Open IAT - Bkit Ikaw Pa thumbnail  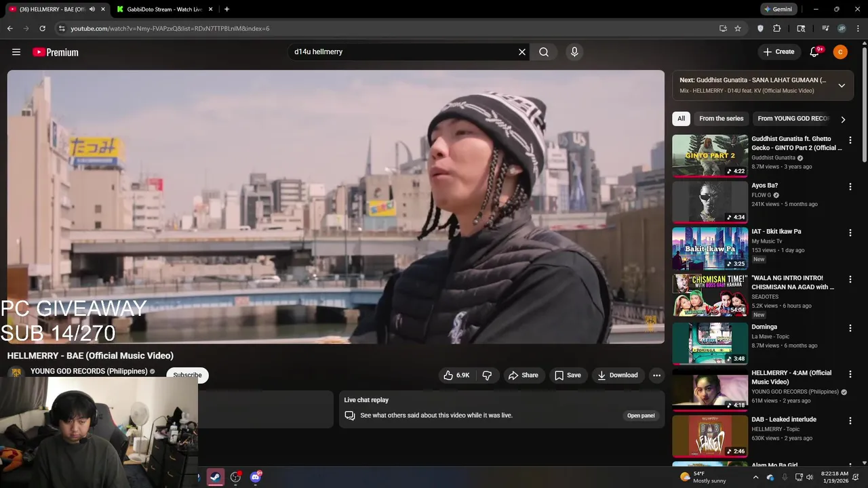(x=710, y=248)
